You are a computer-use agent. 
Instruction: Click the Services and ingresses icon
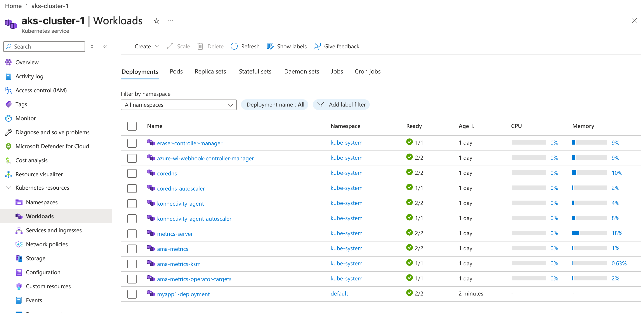coord(19,230)
